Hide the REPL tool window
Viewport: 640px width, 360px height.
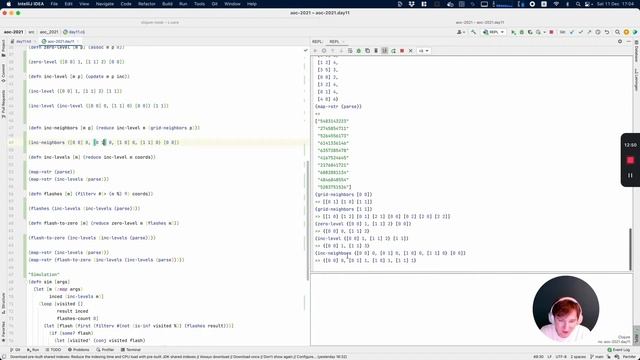point(629,41)
